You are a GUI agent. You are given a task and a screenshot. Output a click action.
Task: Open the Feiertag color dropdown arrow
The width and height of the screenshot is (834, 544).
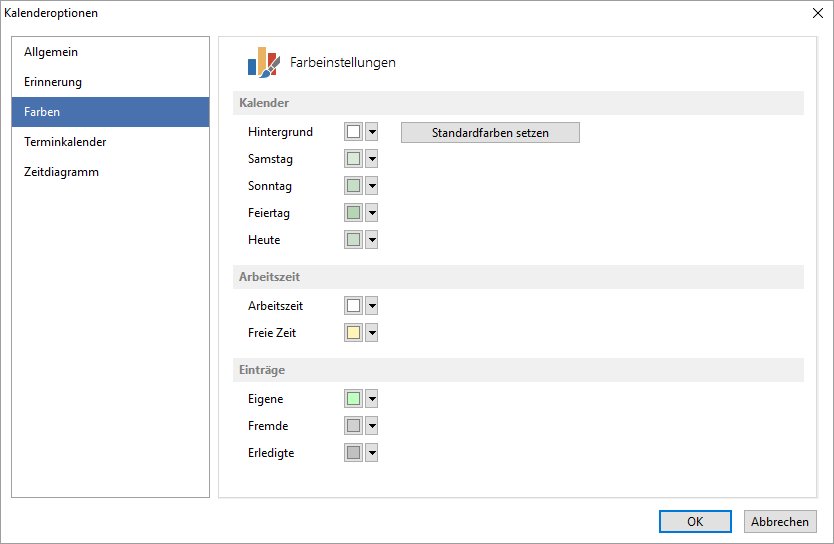point(372,213)
